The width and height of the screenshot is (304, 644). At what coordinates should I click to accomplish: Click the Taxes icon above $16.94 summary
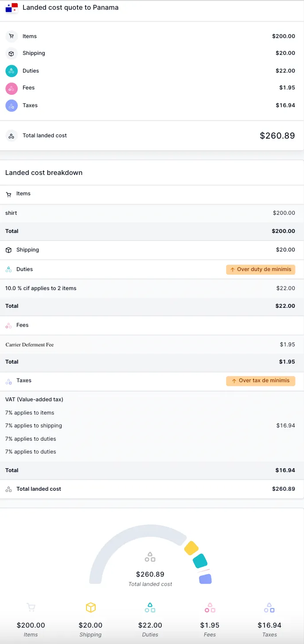point(269,608)
